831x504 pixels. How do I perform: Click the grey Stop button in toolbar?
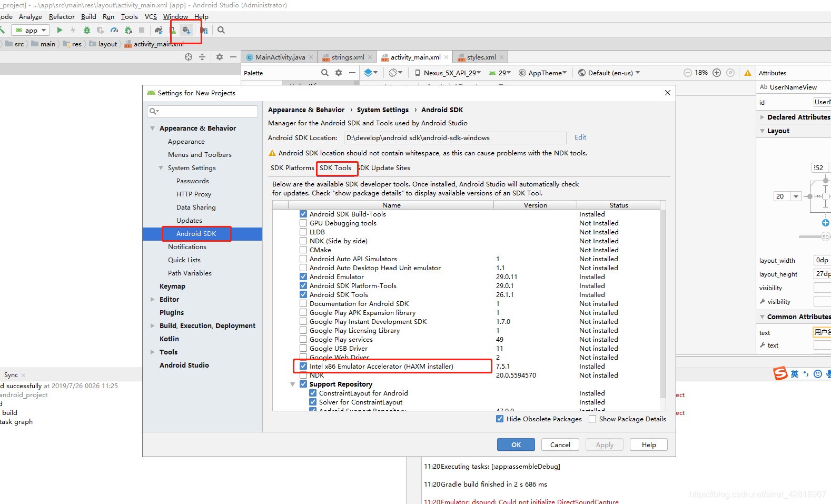point(142,30)
